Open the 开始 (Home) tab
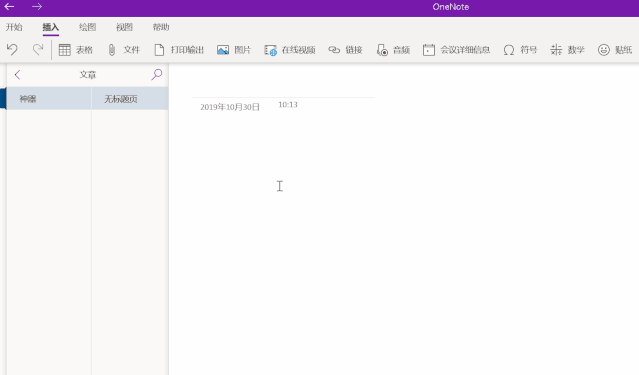 click(x=14, y=27)
